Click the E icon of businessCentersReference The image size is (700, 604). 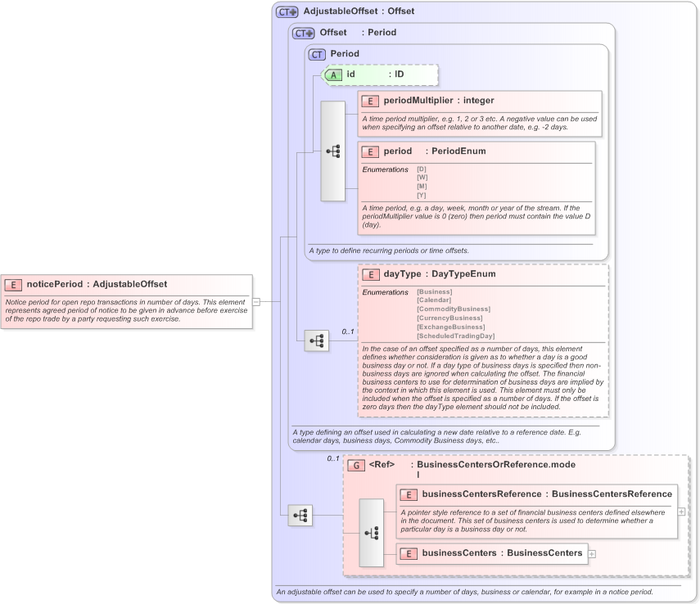(409, 494)
